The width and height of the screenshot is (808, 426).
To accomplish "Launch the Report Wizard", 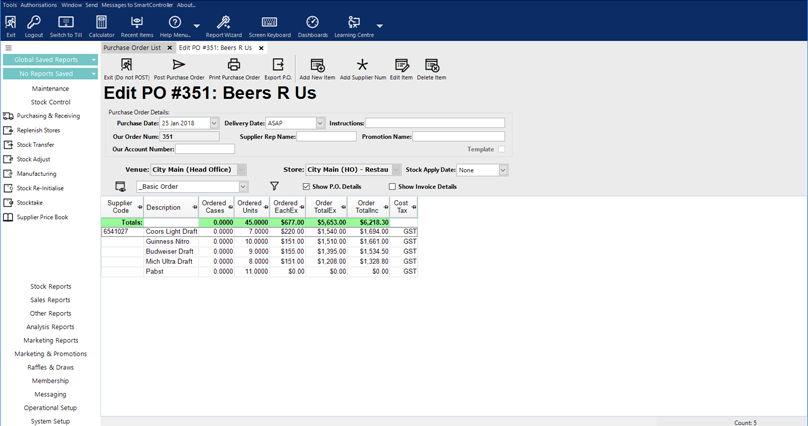I will [x=224, y=23].
